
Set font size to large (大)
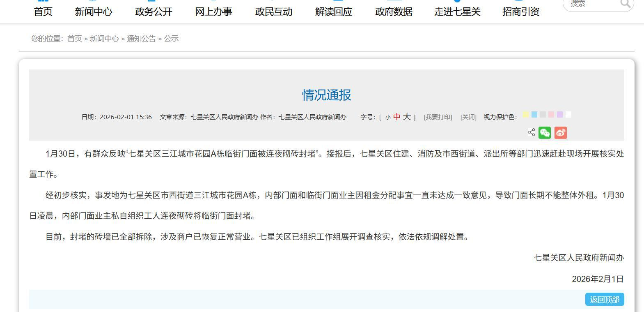(x=406, y=117)
